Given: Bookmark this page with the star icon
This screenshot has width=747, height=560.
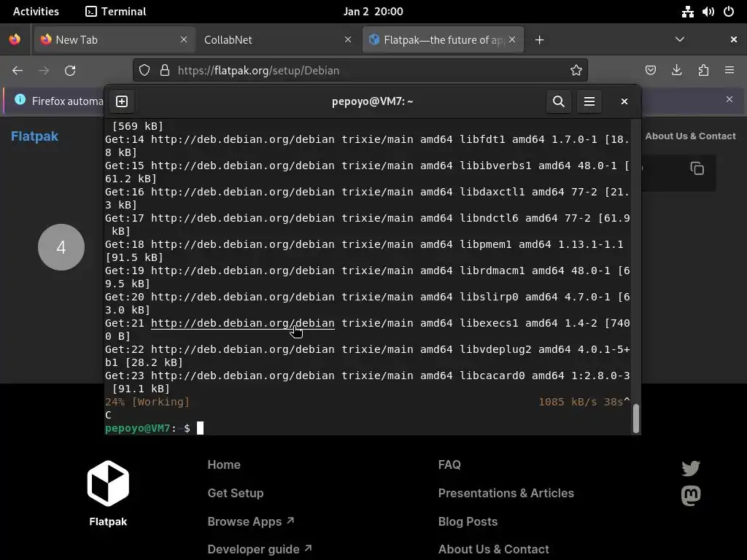Looking at the screenshot, I should pos(576,71).
